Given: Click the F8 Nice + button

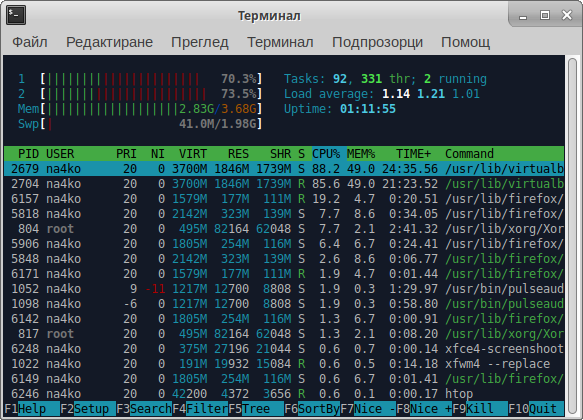Looking at the screenshot, I should point(424,408).
